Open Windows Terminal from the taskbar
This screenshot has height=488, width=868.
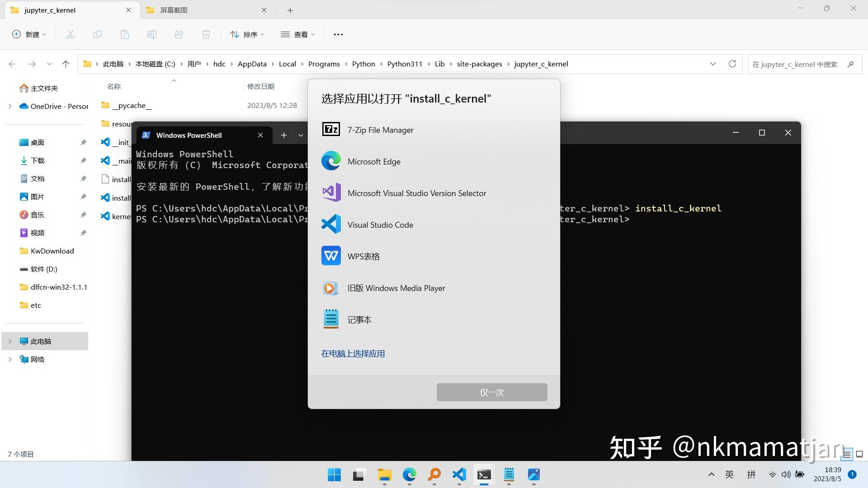484,475
